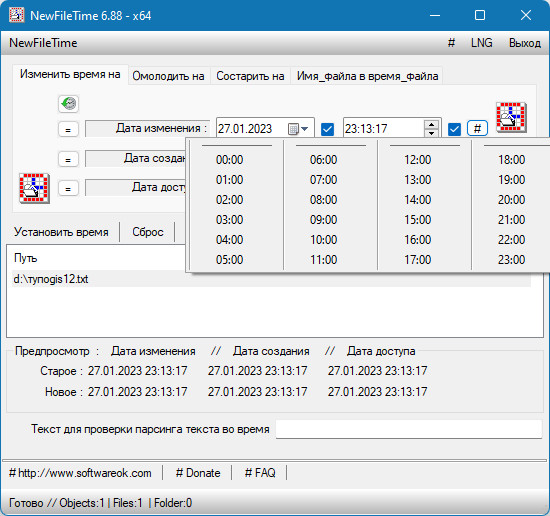
Task: Choose 20:00 from the time list
Action: pos(511,200)
